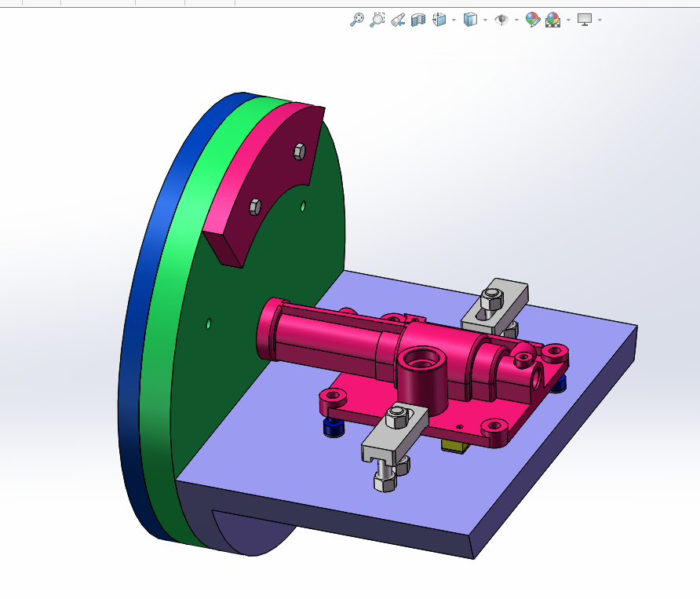The width and height of the screenshot is (700, 599).
Task: Open the View Orientation cube icon
Action: [439, 20]
